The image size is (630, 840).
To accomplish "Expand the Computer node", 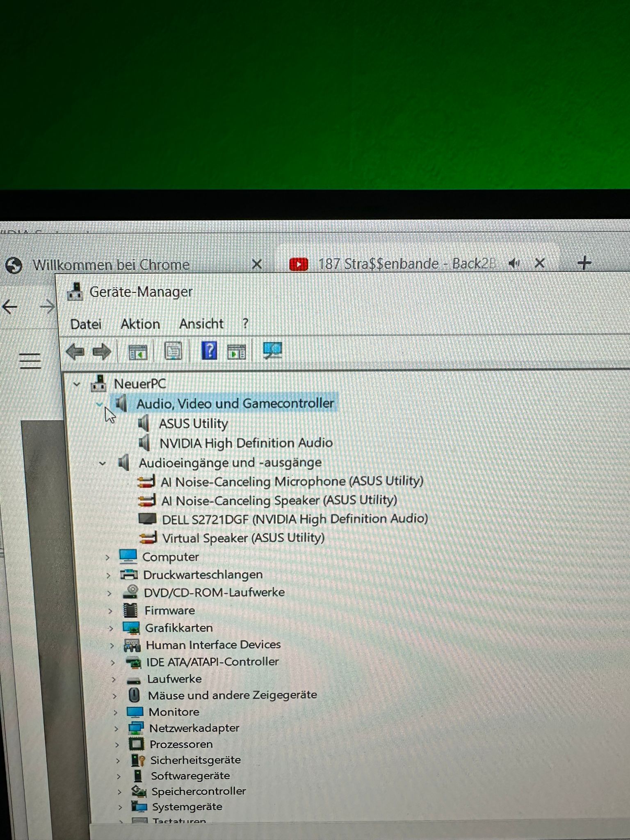I will coord(107,557).
